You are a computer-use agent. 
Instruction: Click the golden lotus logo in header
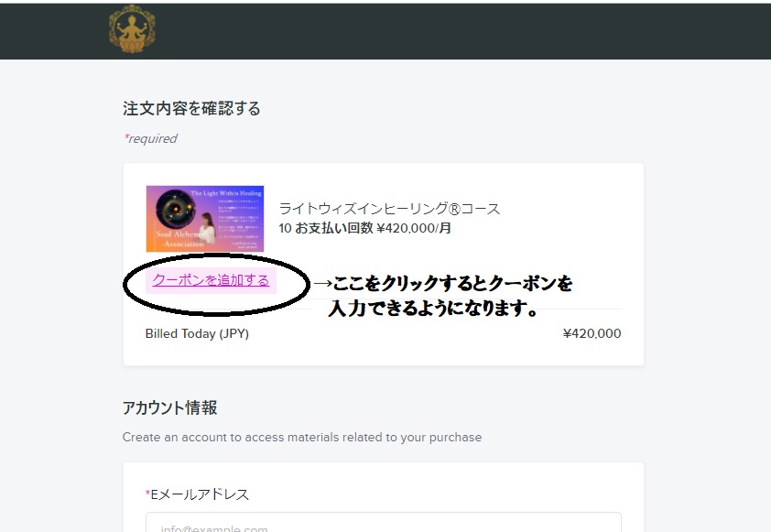(x=132, y=29)
